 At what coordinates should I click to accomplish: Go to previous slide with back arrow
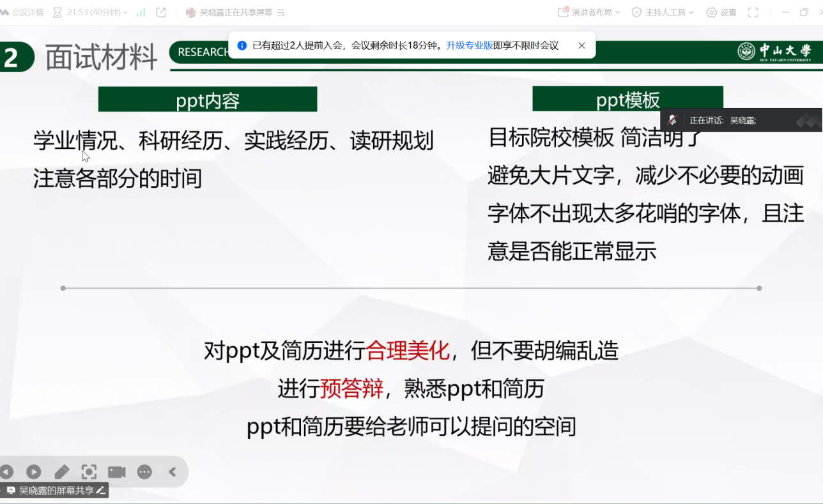(x=6, y=472)
